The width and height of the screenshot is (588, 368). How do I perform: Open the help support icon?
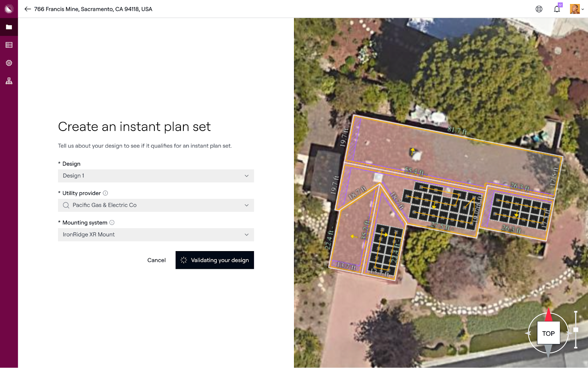539,9
